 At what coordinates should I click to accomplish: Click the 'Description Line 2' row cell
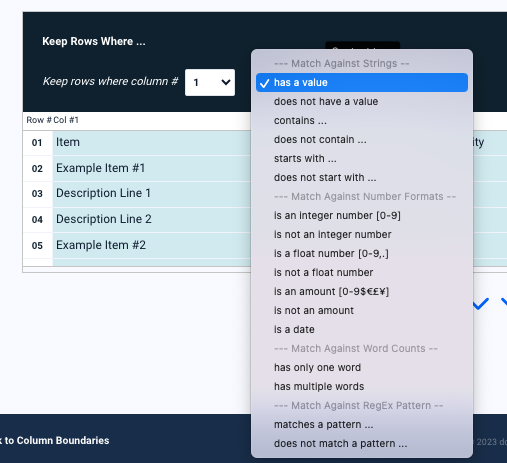click(152, 219)
